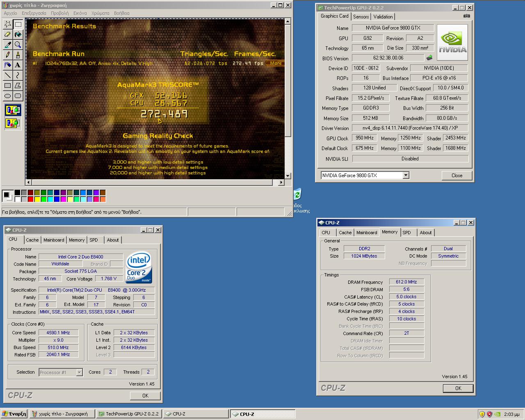Choose the Brush tool in Paint
Image resolution: width=525 pixels, height=420 pixels.
[18, 55]
